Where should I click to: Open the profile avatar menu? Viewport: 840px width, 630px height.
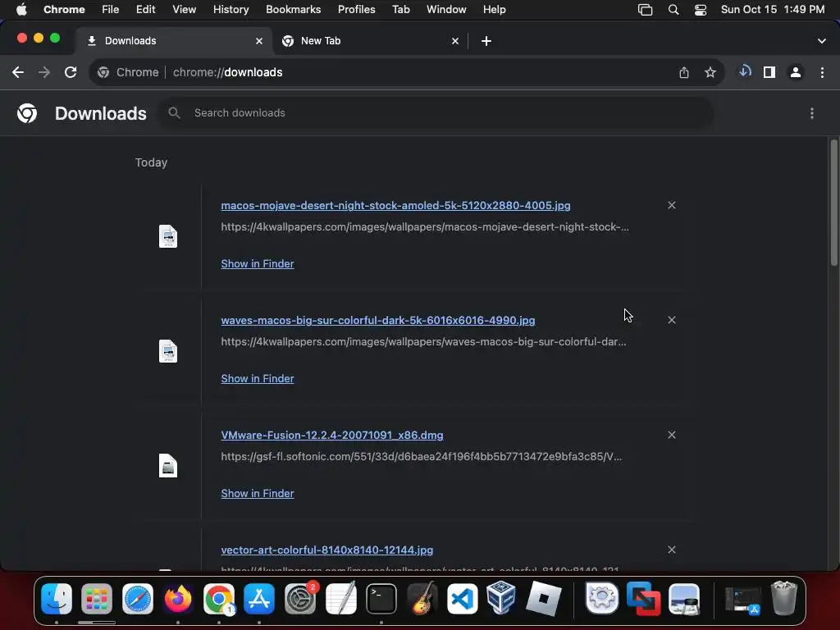[x=796, y=72]
